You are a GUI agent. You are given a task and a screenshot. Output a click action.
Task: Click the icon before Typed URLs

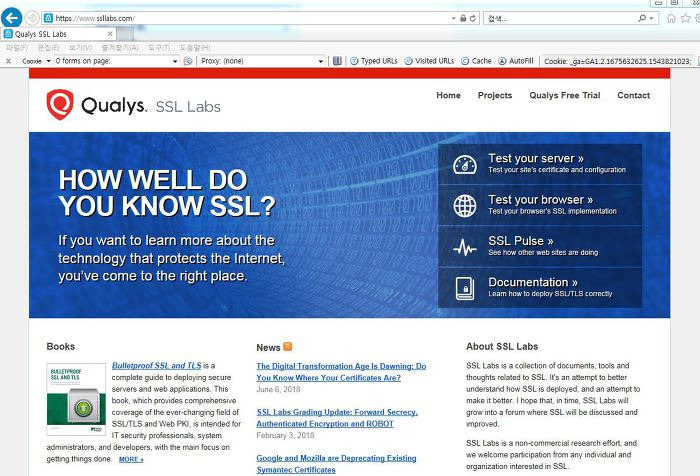[x=338, y=61]
